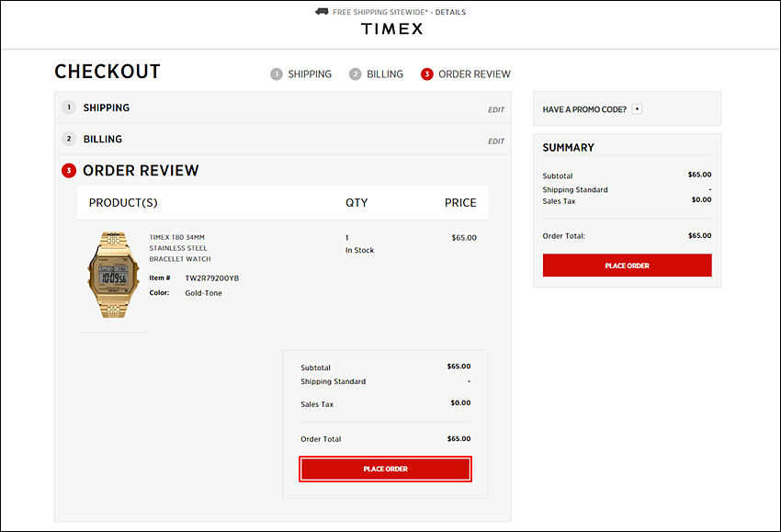Click Order Total: amount in Summary panel
The height and width of the screenshot is (532, 781).
[699, 235]
